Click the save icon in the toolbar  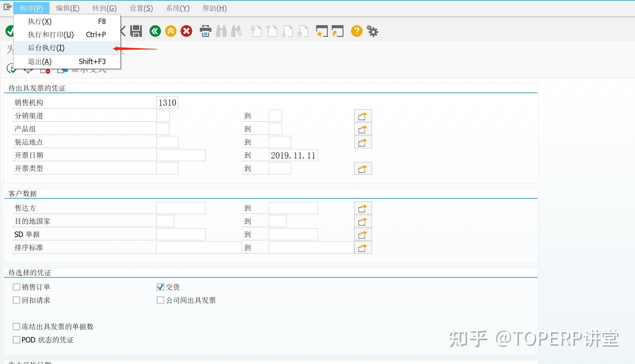(135, 31)
